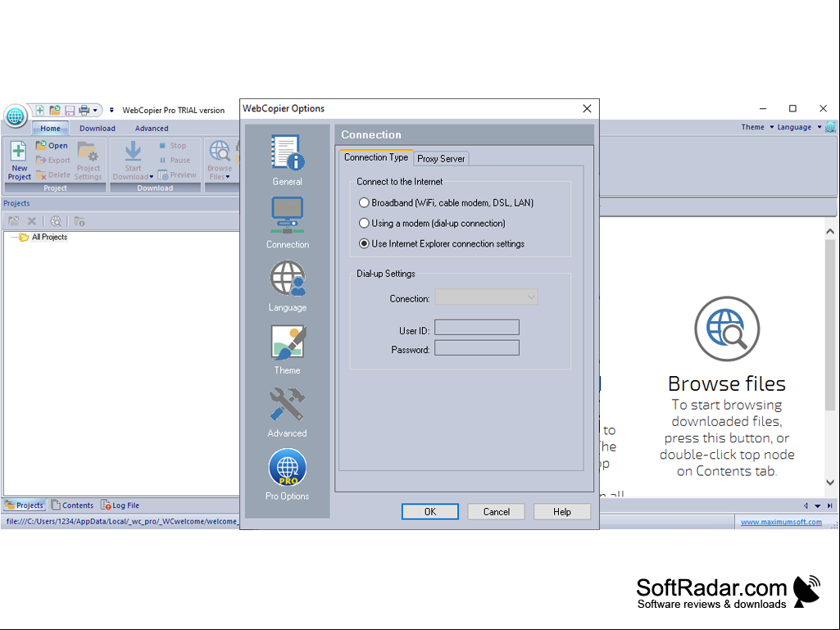Switch to the Contents bottom tab

coord(72,505)
